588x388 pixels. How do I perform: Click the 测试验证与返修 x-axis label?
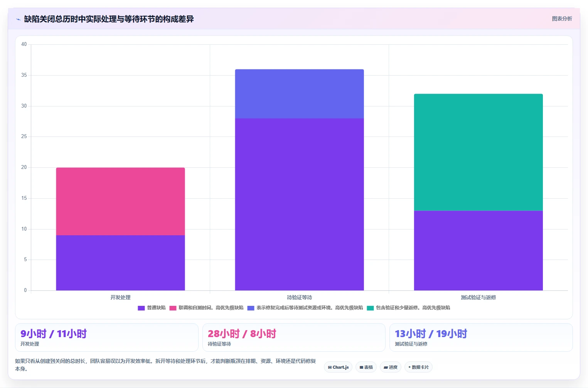(x=478, y=297)
